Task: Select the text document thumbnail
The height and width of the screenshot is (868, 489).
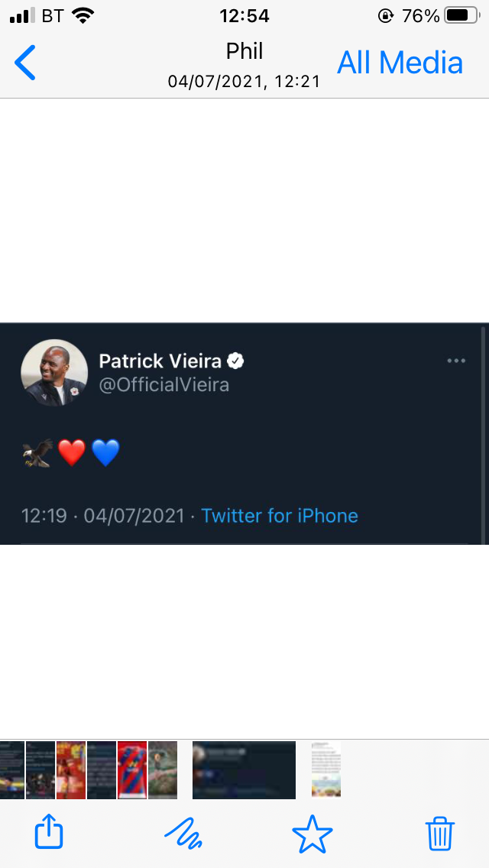Action: pos(325,770)
